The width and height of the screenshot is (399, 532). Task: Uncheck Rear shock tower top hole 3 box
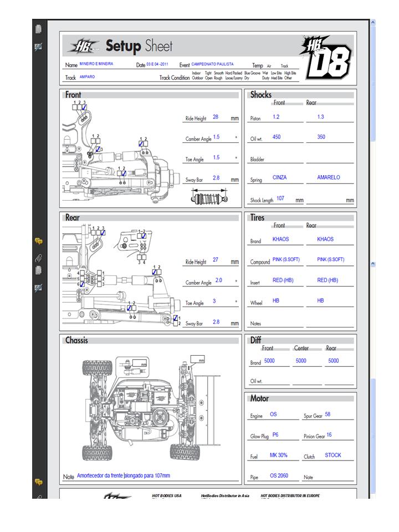103,233
